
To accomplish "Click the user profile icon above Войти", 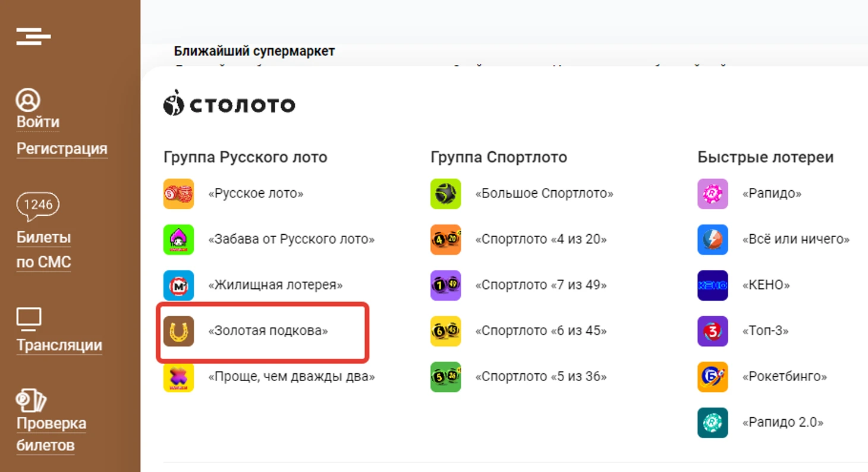I will tap(27, 100).
